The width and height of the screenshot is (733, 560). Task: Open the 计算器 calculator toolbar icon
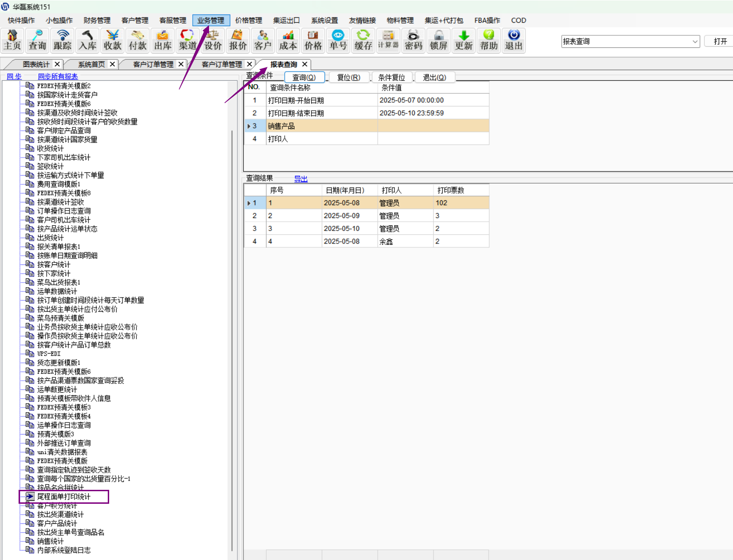point(388,40)
